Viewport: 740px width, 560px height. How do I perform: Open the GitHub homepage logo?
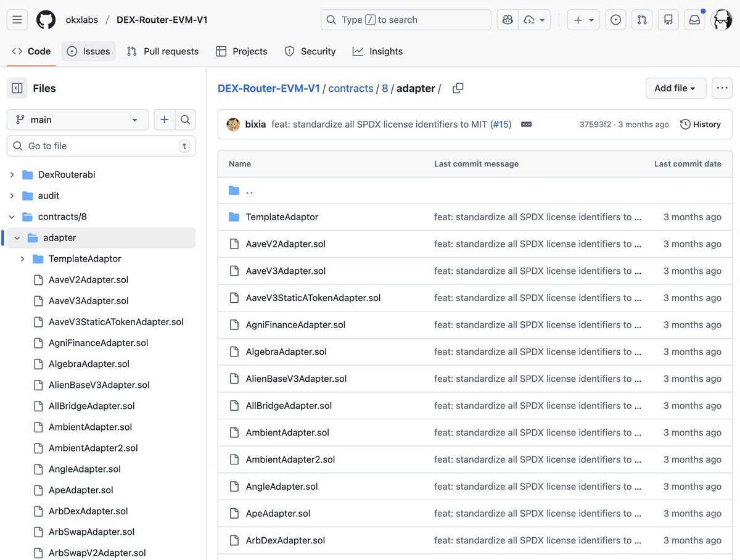46,20
